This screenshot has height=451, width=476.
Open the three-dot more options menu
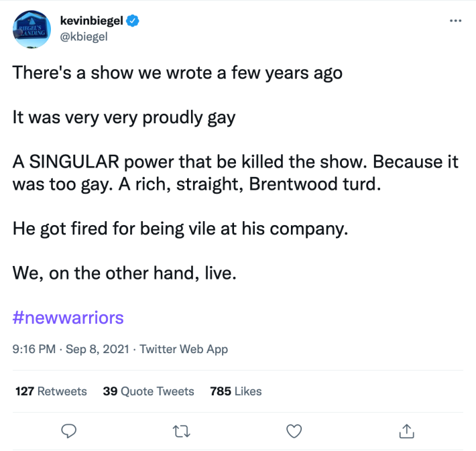click(x=456, y=20)
